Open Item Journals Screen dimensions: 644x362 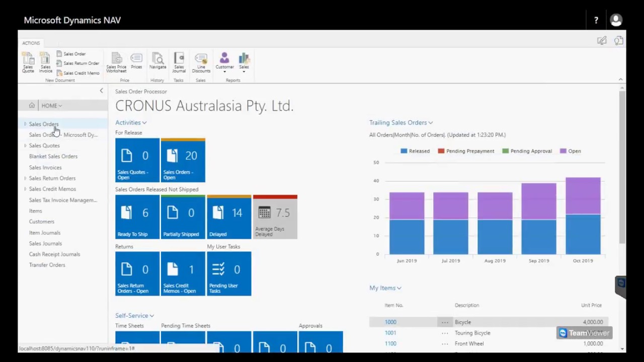(45, 233)
